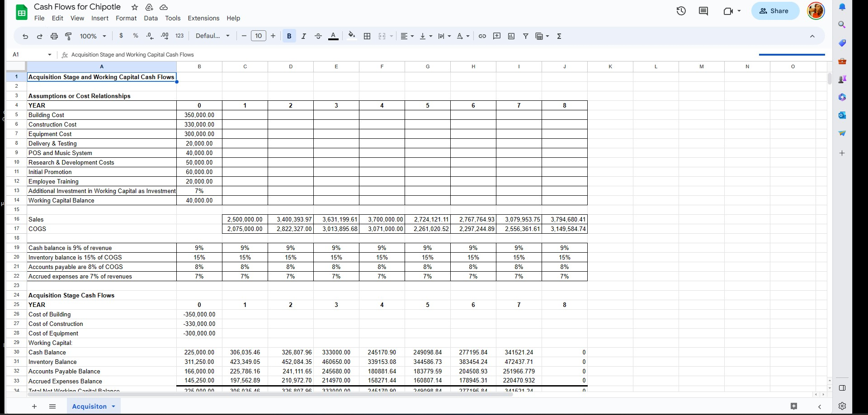The height and width of the screenshot is (415, 868).
Task: Open version history
Action: 681,11
